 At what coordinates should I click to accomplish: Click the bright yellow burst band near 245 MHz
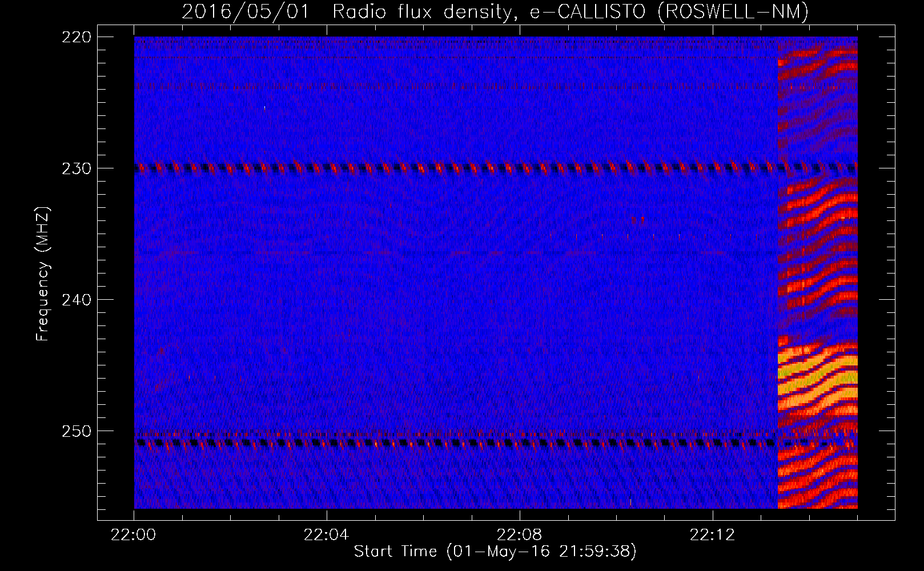point(818,377)
